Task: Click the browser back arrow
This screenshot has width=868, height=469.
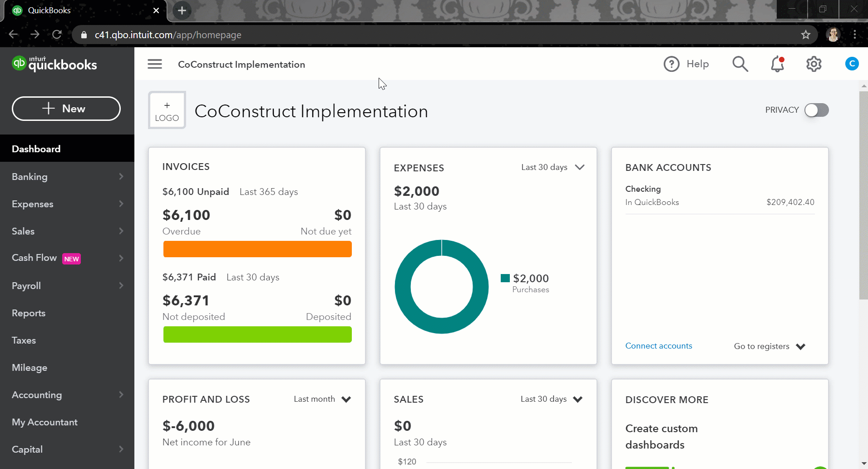Action: point(13,35)
